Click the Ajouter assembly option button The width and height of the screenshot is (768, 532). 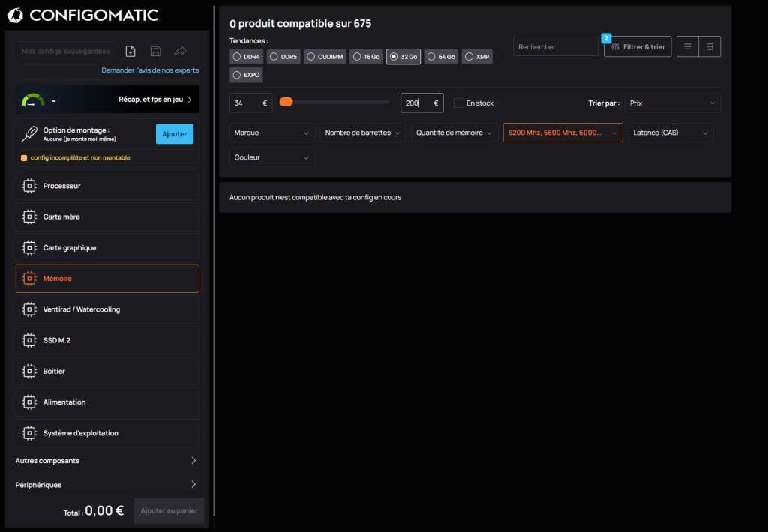click(x=174, y=134)
